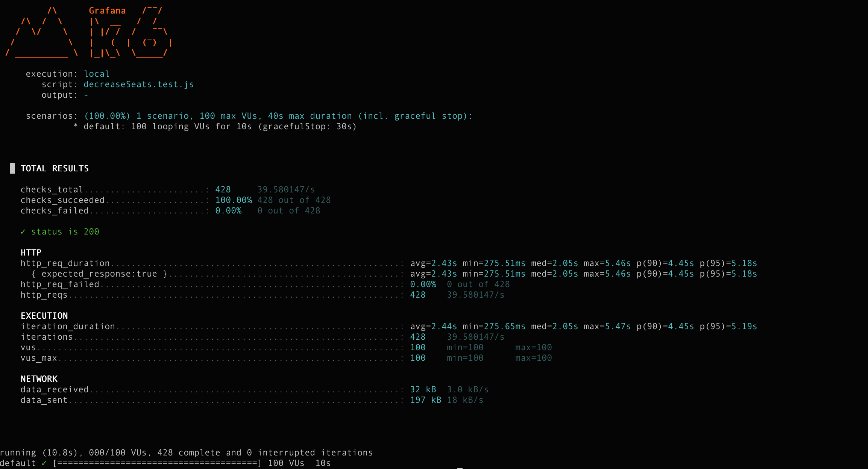Click the http_req_failed 0.00% value

pyautogui.click(x=423, y=284)
